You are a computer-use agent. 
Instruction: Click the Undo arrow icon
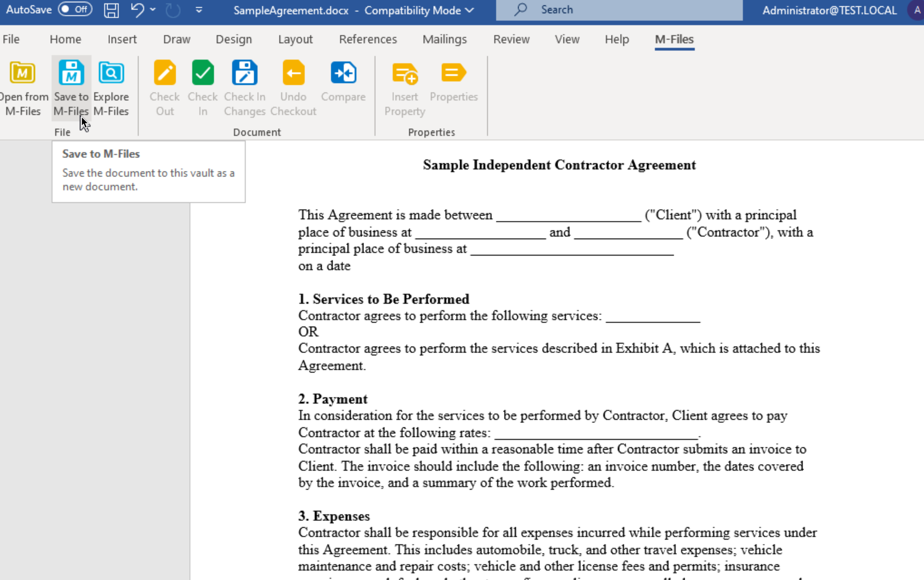pyautogui.click(x=137, y=10)
